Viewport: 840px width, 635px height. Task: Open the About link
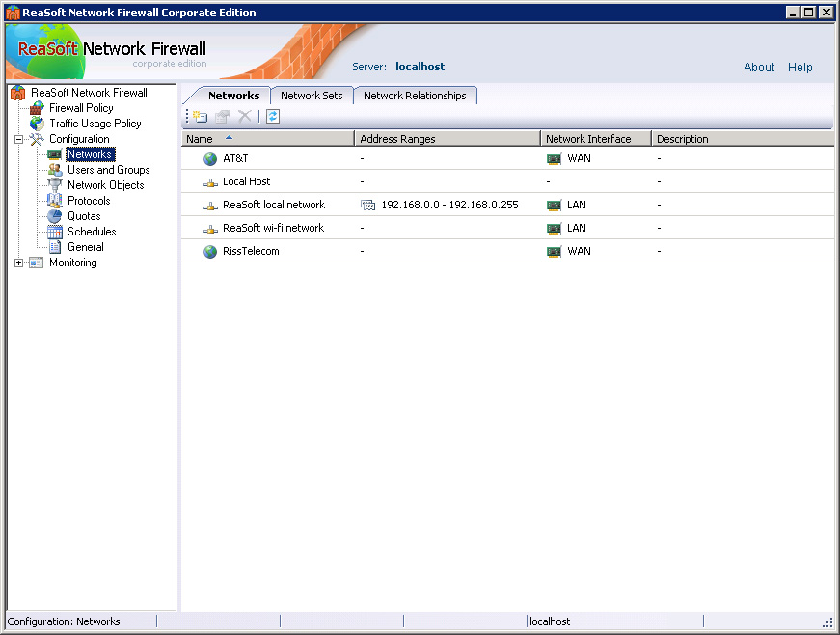coord(759,67)
